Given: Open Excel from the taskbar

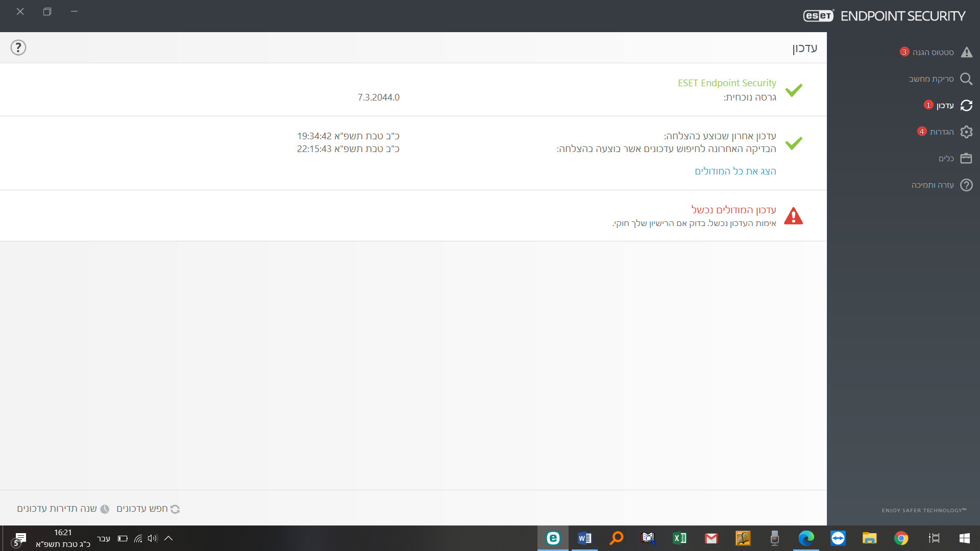Looking at the screenshot, I should [x=679, y=538].
